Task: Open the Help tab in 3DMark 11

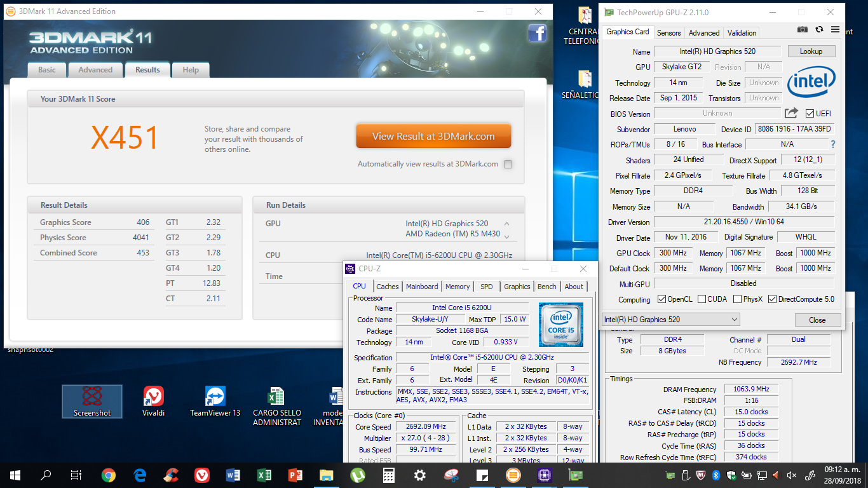Action: pyautogui.click(x=191, y=70)
